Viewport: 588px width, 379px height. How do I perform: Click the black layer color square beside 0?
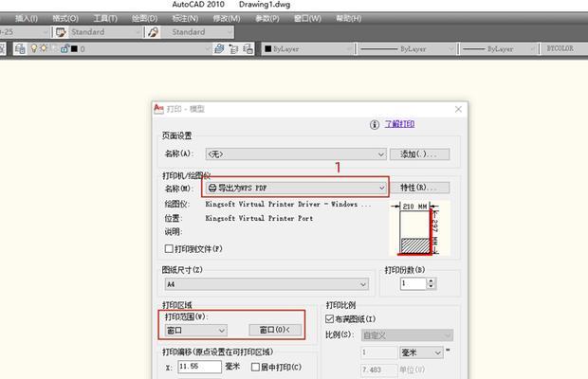[74, 48]
